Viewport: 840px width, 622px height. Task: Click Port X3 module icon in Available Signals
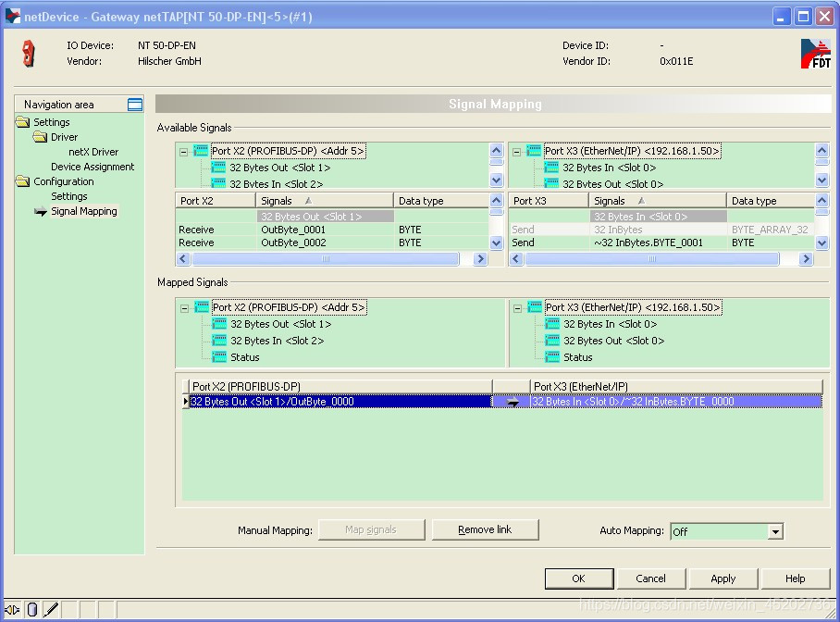[534, 151]
